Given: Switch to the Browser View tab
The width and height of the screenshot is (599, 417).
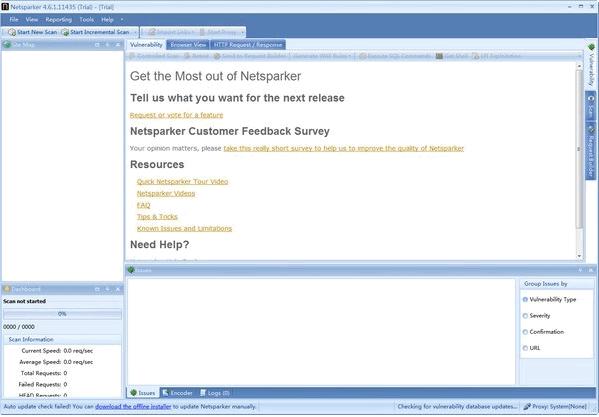Looking at the screenshot, I should point(188,45).
